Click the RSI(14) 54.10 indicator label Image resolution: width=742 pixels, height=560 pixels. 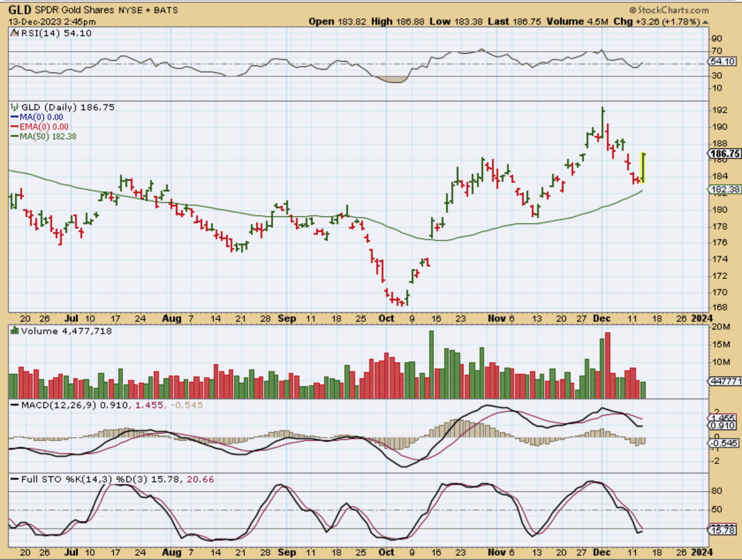point(56,33)
